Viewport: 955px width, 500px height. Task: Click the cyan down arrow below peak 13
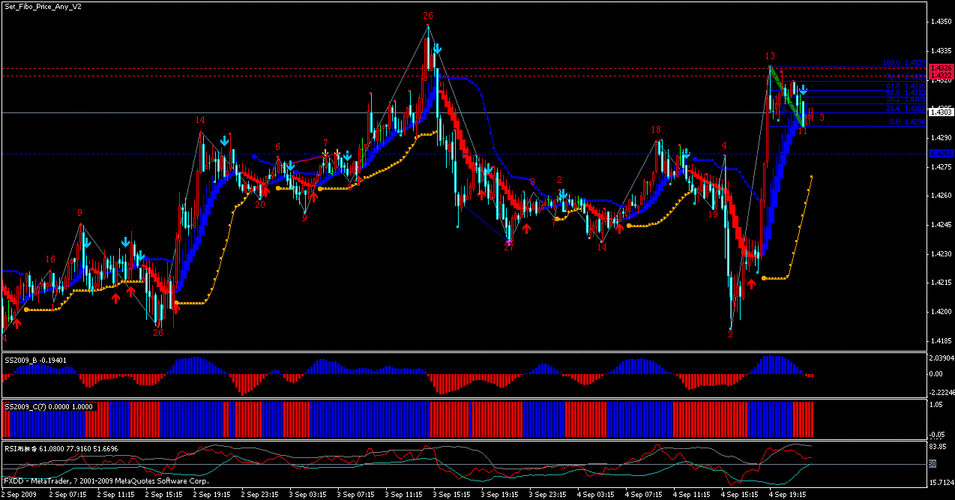pyautogui.click(x=803, y=91)
